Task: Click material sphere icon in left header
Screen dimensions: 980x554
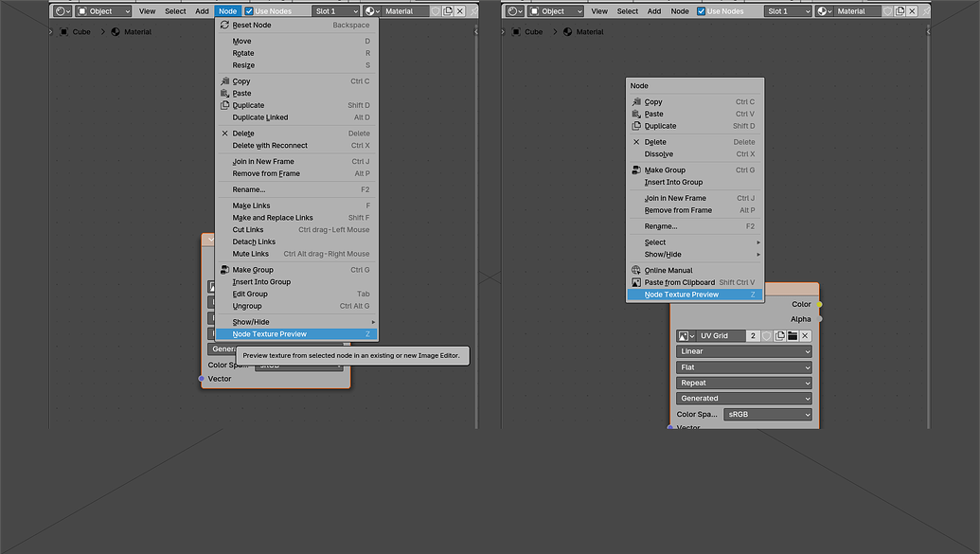Action: click(x=372, y=11)
